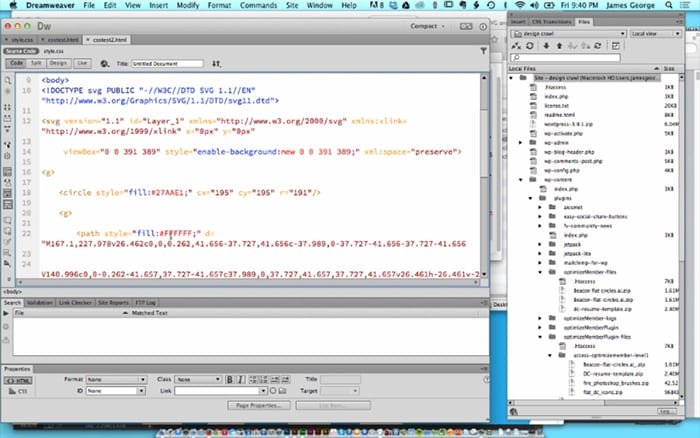Image resolution: width=700 pixels, height=438 pixels.
Task: Click Unordered List icon in Properties
Action: point(254,380)
